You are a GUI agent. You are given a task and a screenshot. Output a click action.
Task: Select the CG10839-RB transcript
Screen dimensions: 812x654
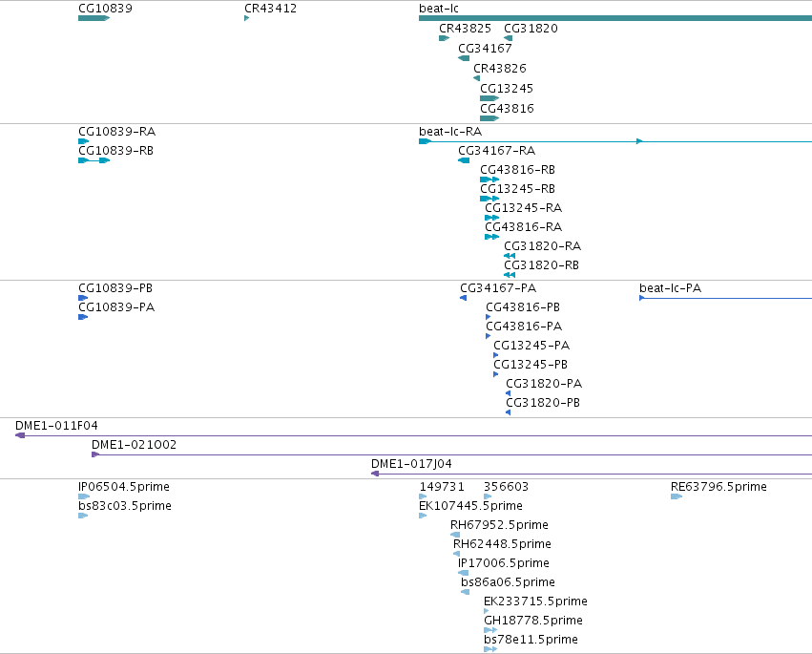click(94, 160)
